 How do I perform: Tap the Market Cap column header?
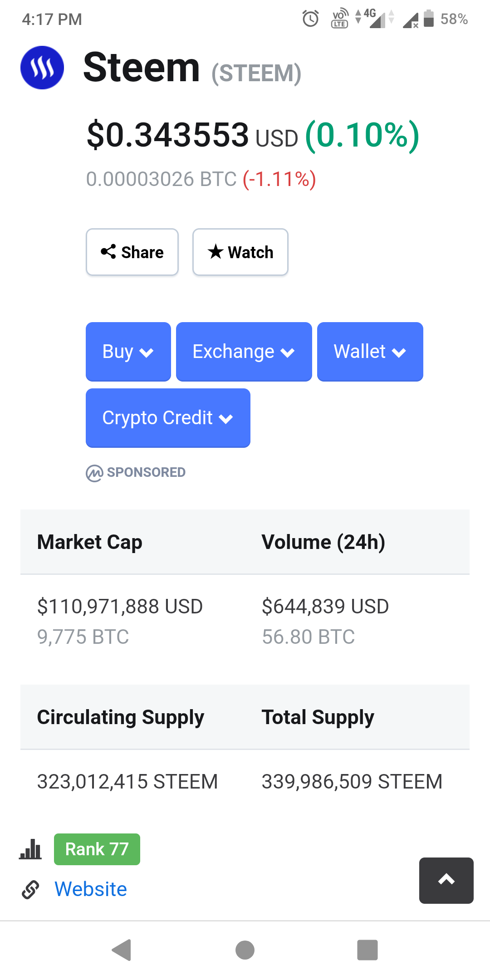[90, 542]
